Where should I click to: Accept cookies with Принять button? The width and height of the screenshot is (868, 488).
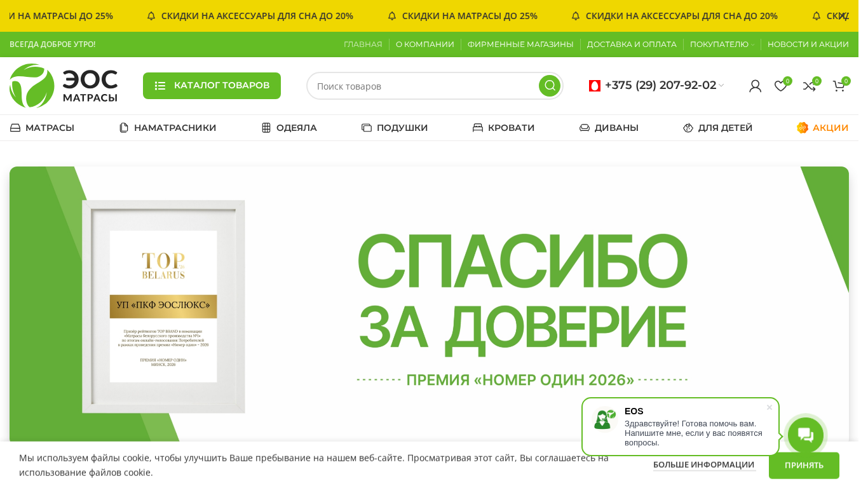tap(804, 466)
